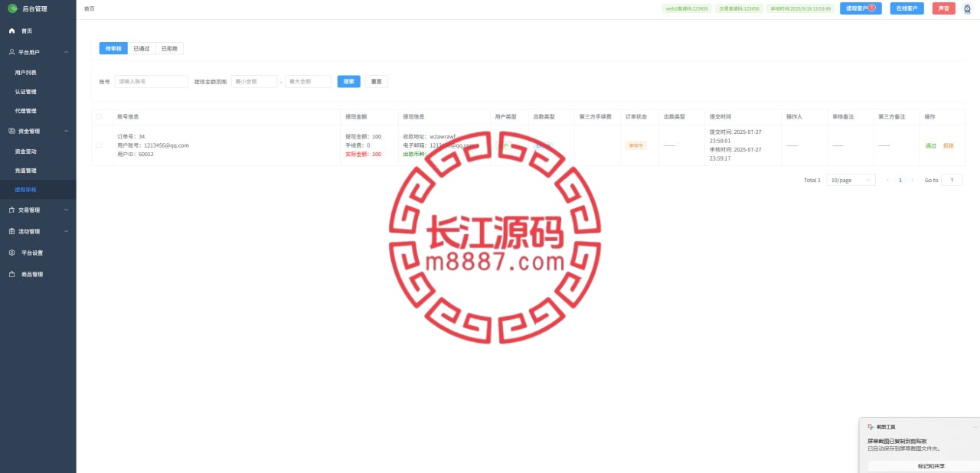
Task: Click the 提现客户 button in header
Action: pos(861,8)
